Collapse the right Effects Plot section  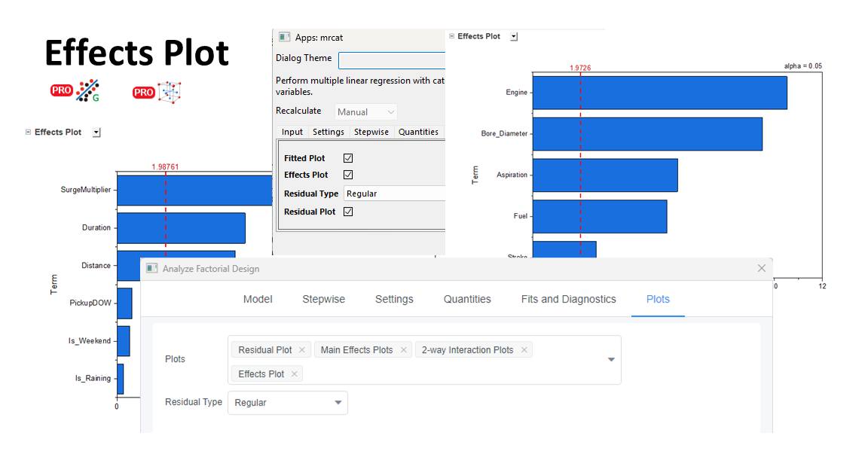(x=451, y=36)
